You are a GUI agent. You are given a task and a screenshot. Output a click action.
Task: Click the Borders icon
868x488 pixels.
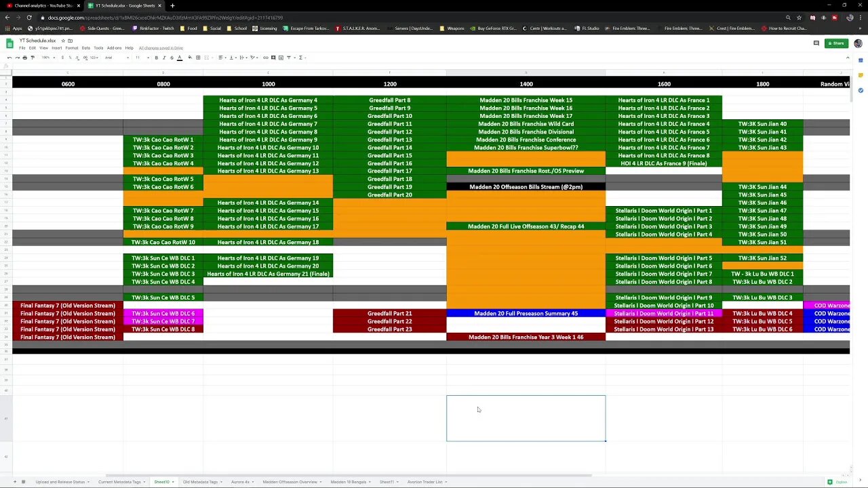198,58
